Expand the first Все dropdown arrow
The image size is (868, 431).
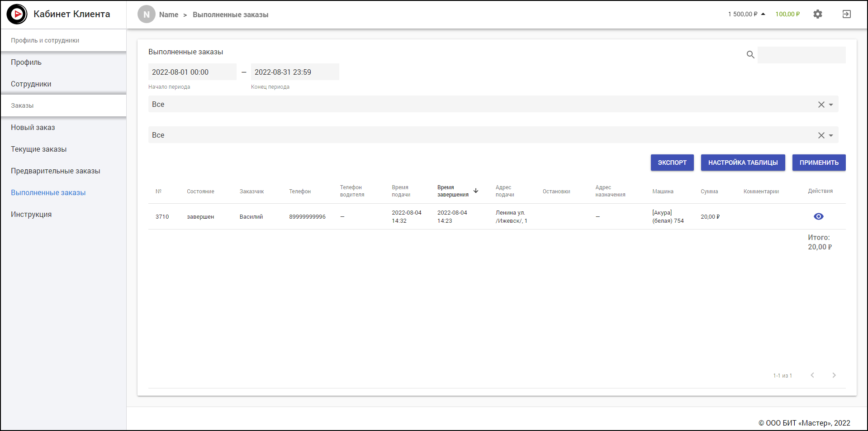click(x=831, y=105)
